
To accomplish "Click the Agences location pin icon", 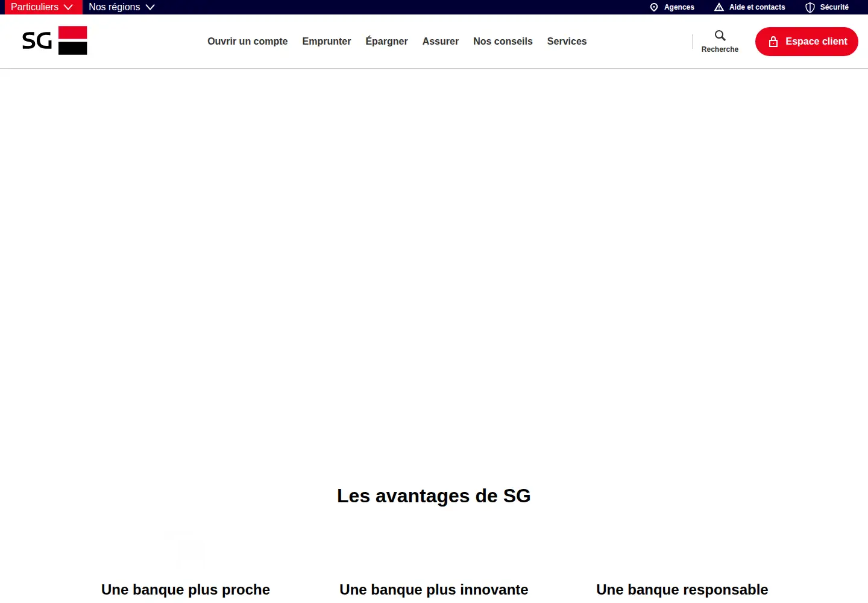I will (x=654, y=7).
